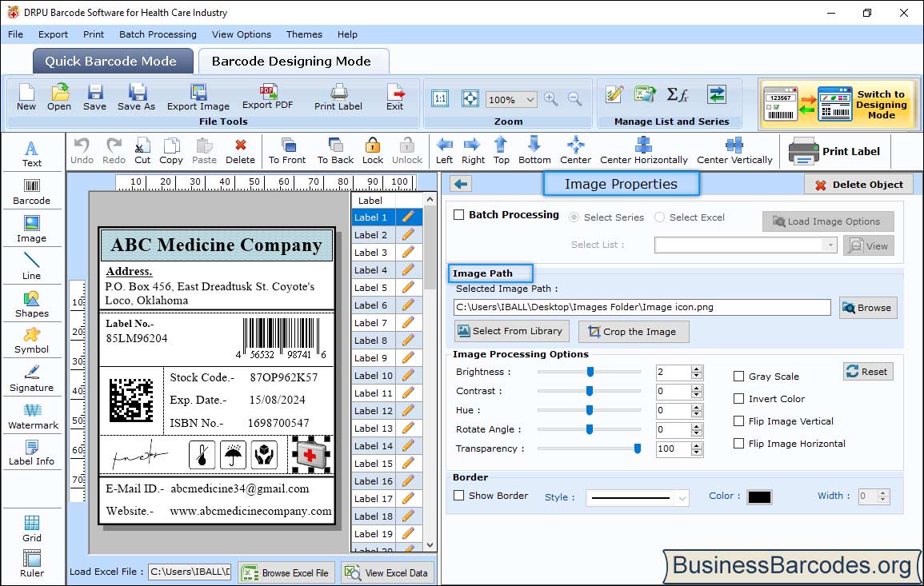924x586 pixels.
Task: Center Horizontally align the object
Action: coord(643,151)
